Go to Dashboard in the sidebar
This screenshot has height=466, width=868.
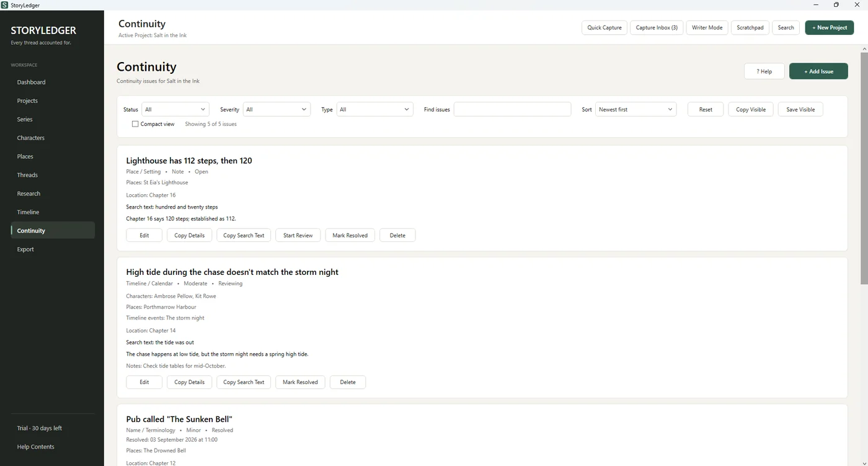pyautogui.click(x=53, y=82)
